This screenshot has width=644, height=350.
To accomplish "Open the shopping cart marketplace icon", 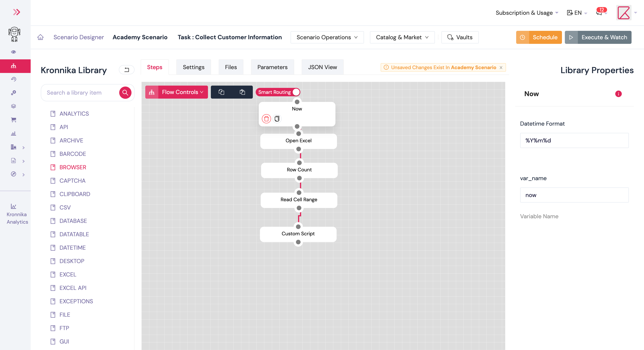I will click(13, 120).
